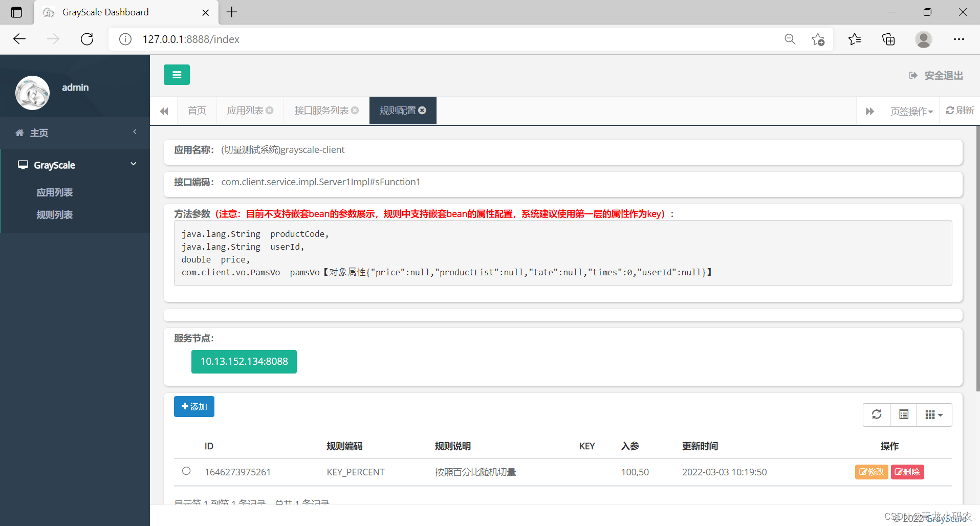Switch to the 首页 tab

point(197,111)
